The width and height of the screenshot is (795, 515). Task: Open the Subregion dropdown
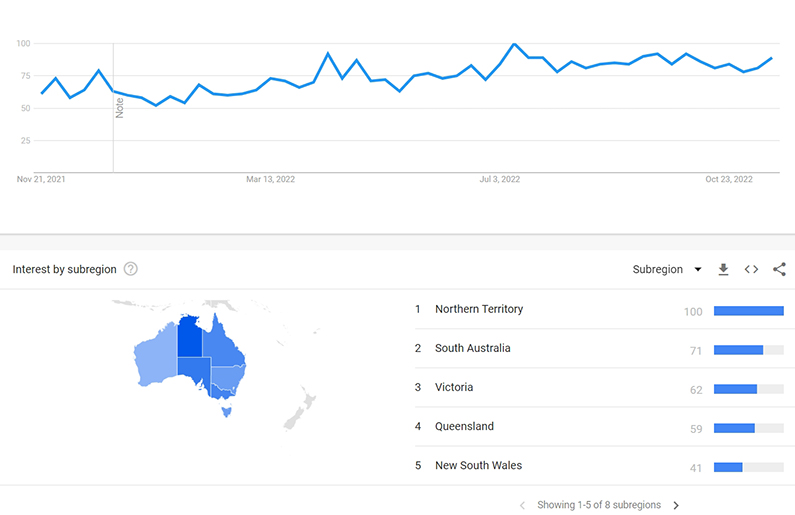click(667, 269)
